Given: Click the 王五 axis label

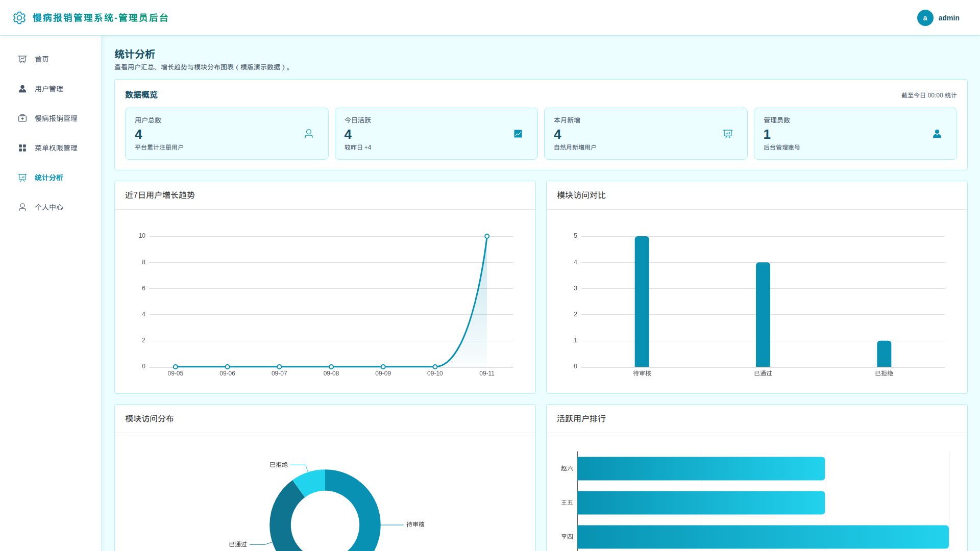Looking at the screenshot, I should [x=567, y=503].
